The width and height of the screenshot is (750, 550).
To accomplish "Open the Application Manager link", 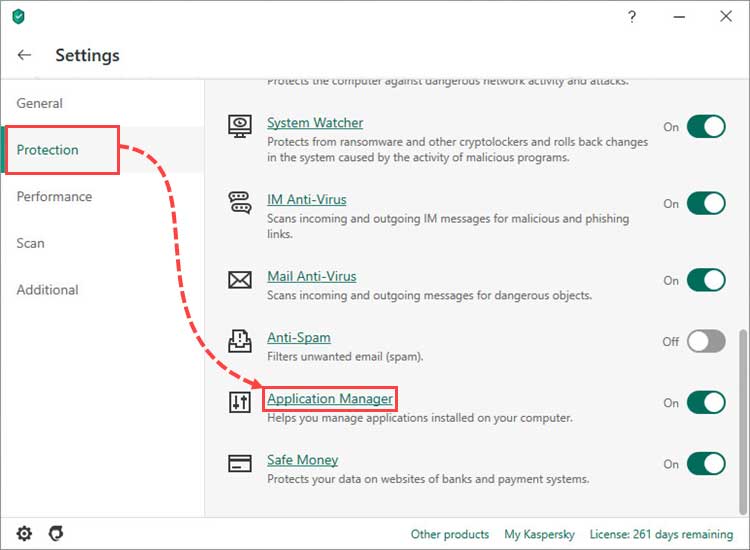I will (330, 399).
